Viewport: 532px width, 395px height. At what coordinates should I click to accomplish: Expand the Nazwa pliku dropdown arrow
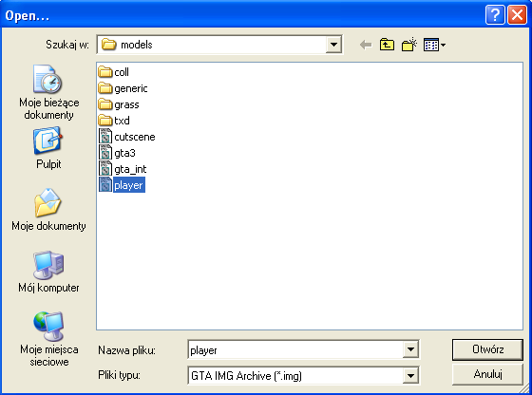[410, 349]
